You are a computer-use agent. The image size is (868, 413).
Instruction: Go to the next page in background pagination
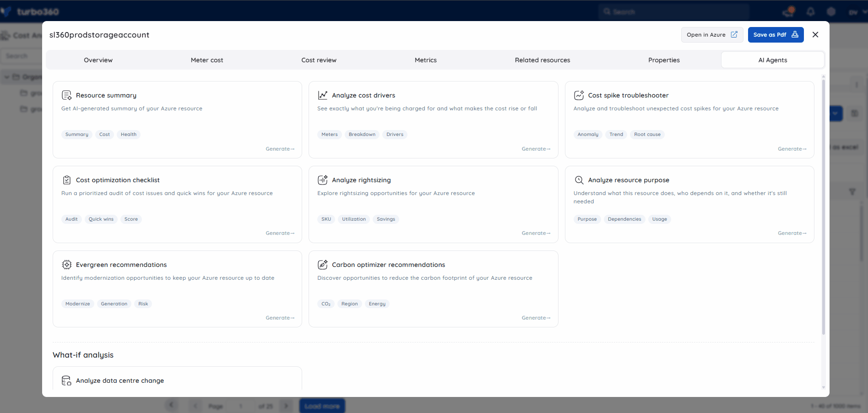[286, 406]
